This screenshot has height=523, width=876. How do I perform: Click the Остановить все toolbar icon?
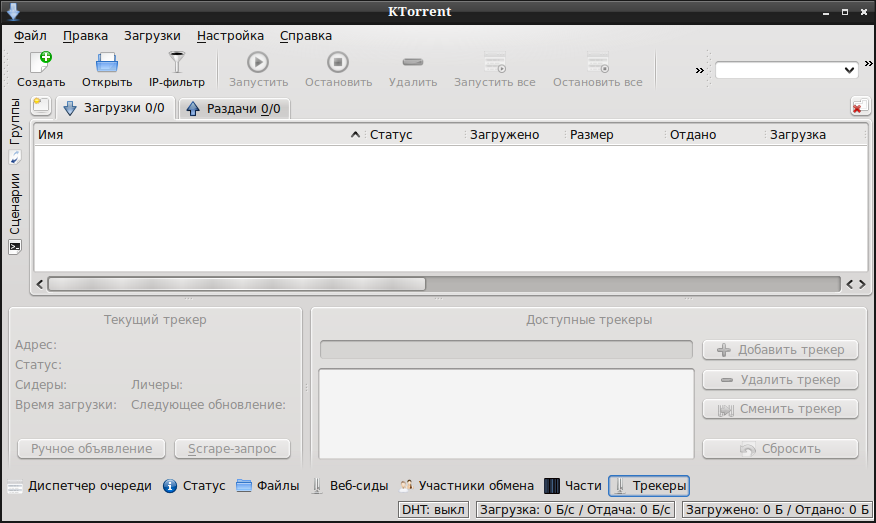(598, 62)
